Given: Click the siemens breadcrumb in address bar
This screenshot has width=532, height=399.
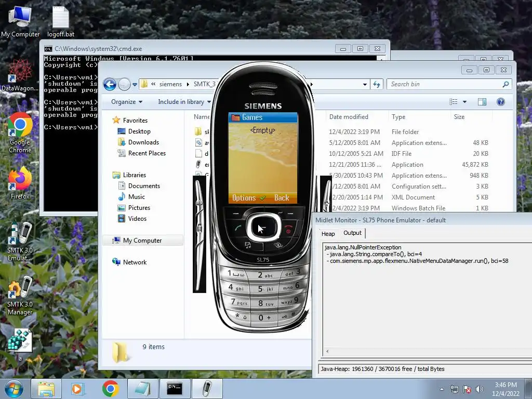Looking at the screenshot, I should 170,84.
